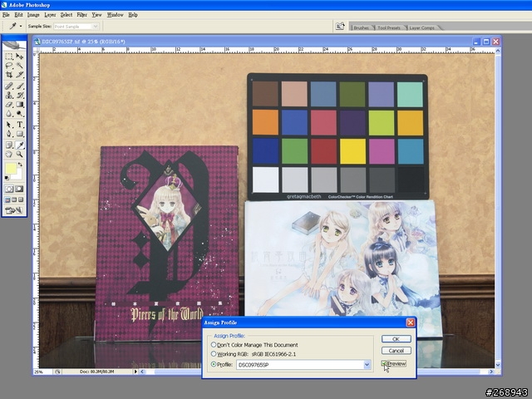Screen dimensions: 532x399
Task: Select the Hand tool
Action: pyautogui.click(x=9, y=155)
